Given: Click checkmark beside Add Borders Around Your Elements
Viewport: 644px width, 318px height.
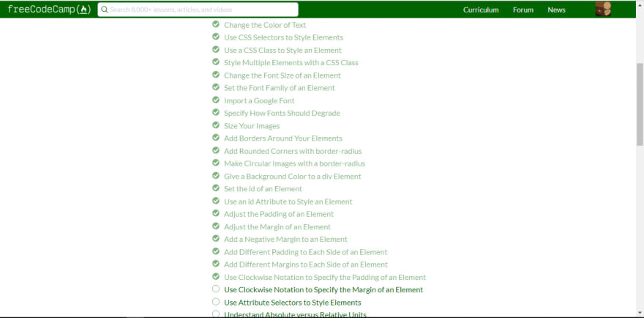Looking at the screenshot, I should click(x=216, y=138).
